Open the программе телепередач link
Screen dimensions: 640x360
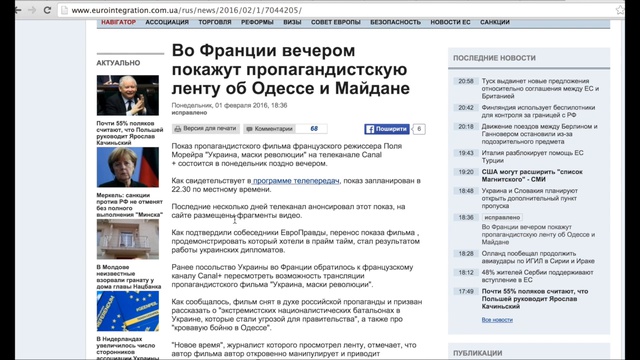[x=296, y=181]
